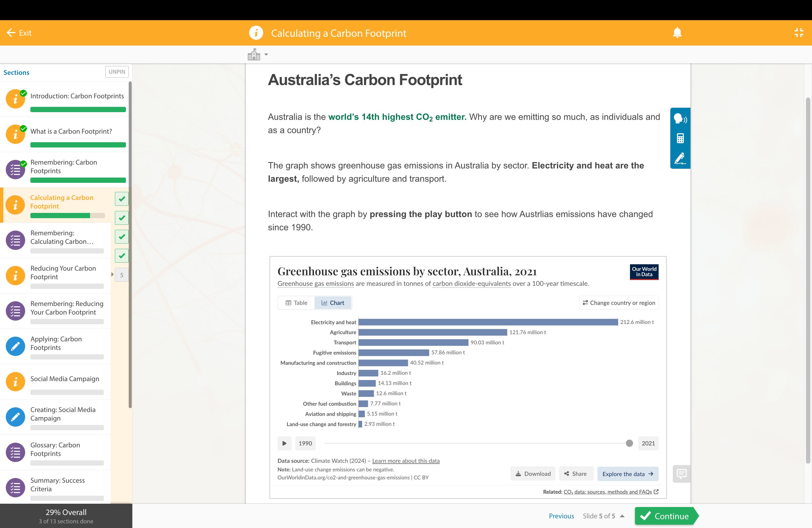Click the notification bell icon

click(x=677, y=33)
